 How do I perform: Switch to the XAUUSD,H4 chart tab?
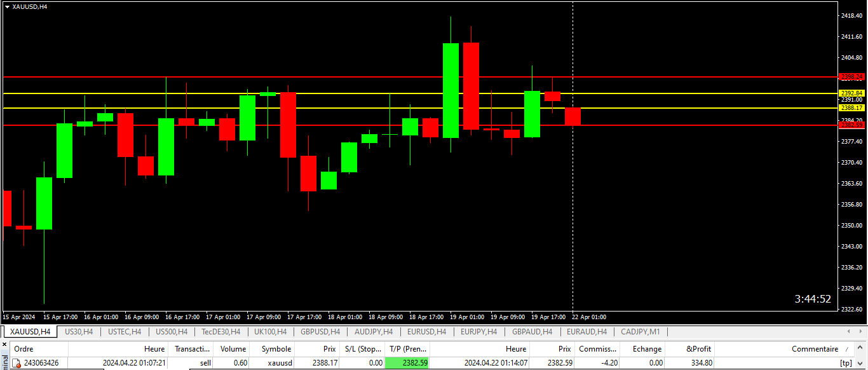(x=30, y=332)
